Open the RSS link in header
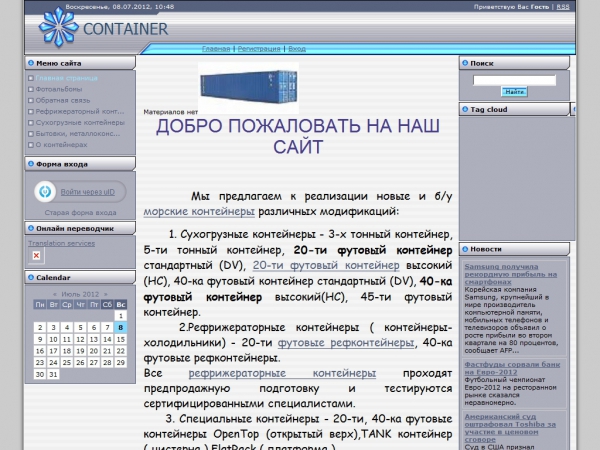This screenshot has width=600, height=450. (563, 6)
